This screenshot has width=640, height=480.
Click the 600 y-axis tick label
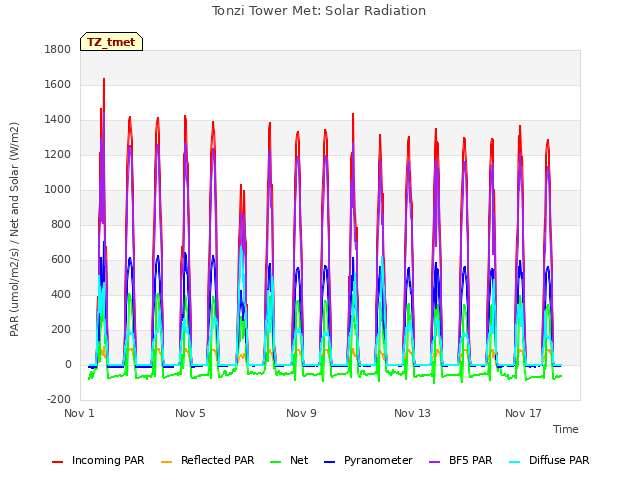click(61, 260)
